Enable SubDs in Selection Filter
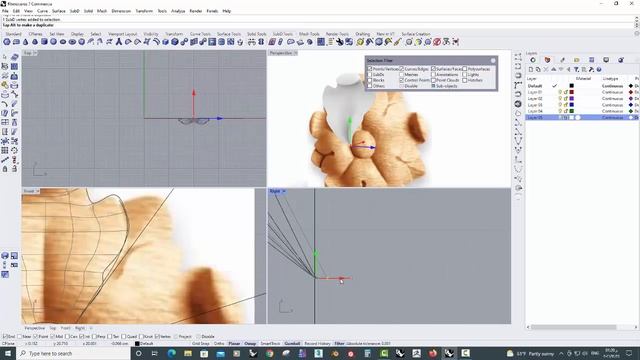 click(370, 75)
